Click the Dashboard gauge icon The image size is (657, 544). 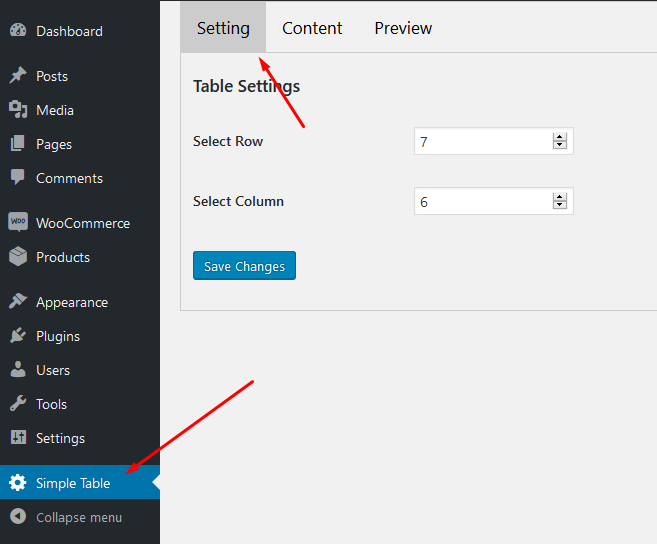tap(18, 31)
